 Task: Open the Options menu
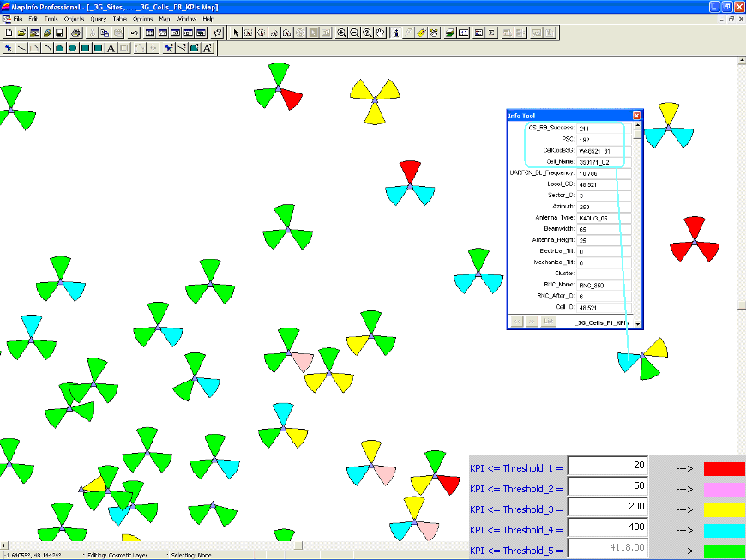coord(142,18)
